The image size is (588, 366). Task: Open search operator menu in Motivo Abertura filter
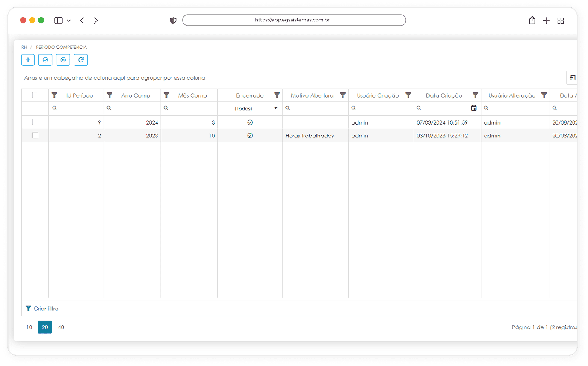[288, 108]
